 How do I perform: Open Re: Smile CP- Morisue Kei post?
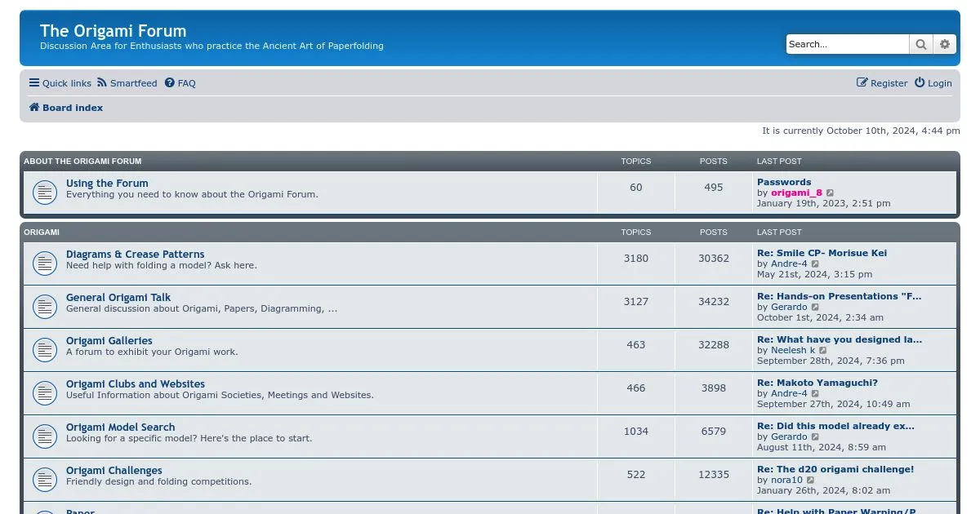pos(822,253)
